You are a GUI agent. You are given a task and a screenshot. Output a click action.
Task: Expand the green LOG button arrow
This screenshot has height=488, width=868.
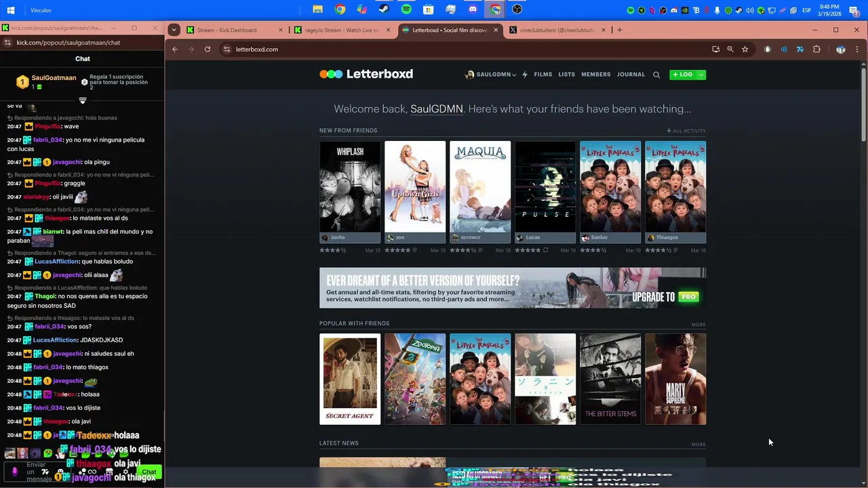(701, 75)
